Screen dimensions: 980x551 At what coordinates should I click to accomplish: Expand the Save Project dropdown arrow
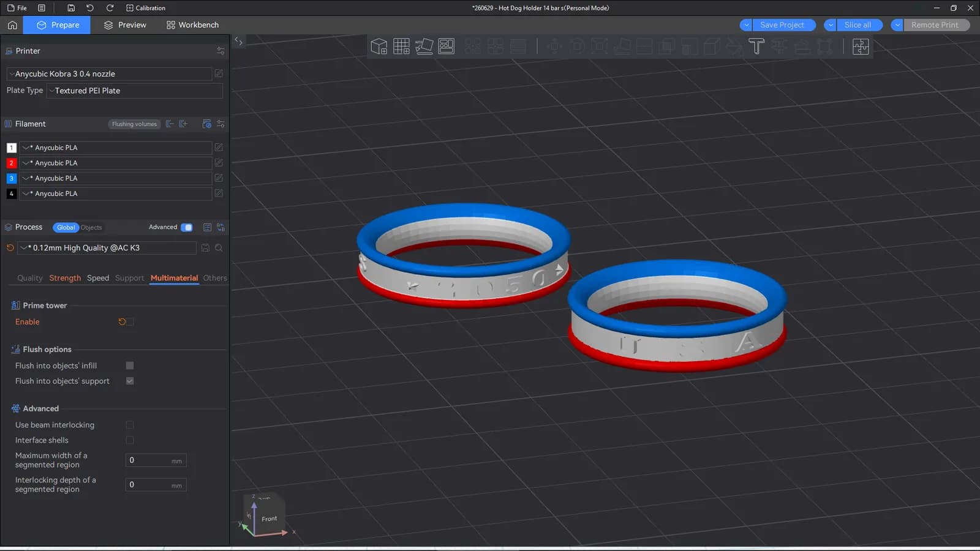tap(746, 25)
